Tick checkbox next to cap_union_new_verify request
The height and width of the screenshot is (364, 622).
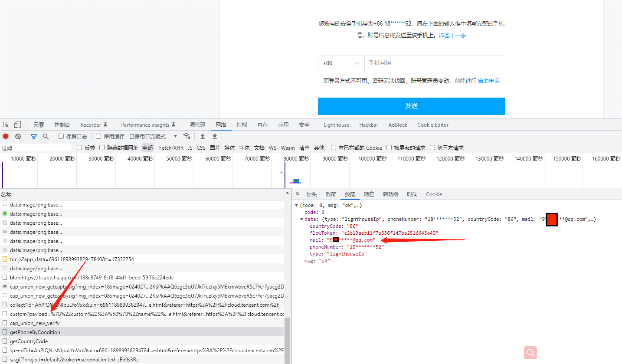click(5, 323)
